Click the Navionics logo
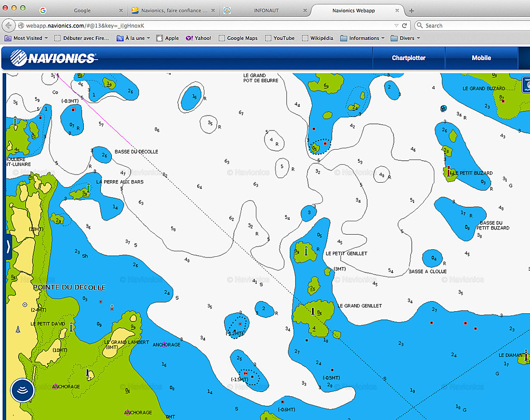 [53, 58]
